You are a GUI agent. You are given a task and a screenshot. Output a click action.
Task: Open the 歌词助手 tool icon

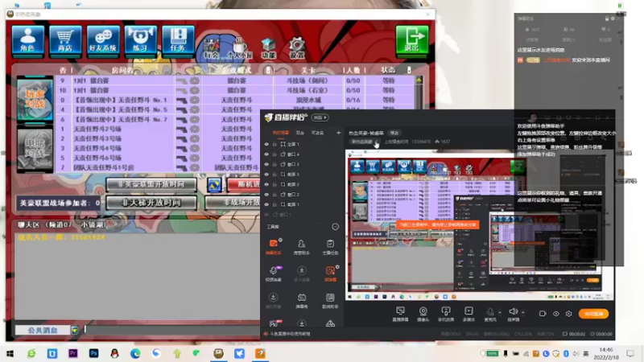click(x=330, y=300)
